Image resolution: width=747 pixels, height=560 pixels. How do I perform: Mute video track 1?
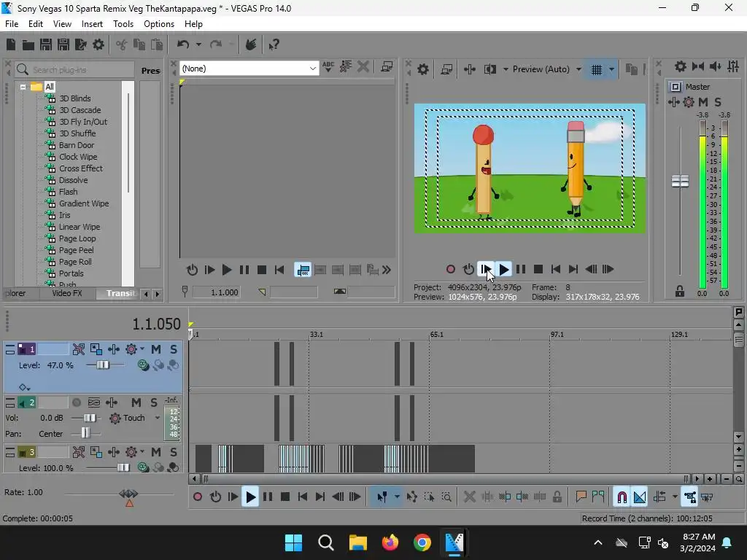click(156, 349)
